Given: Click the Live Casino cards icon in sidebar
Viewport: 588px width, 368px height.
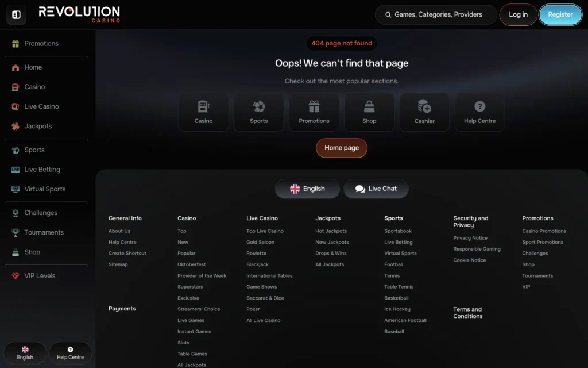Looking at the screenshot, I should click(x=16, y=106).
